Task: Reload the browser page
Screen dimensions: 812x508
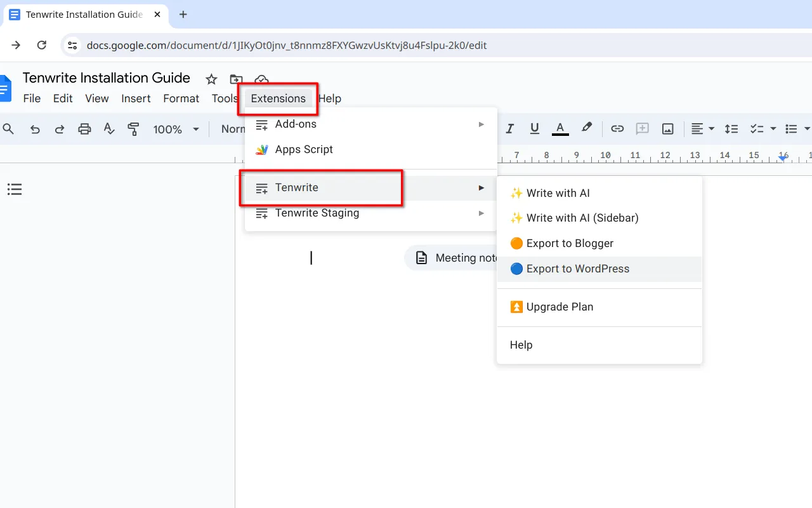Action: click(42, 45)
